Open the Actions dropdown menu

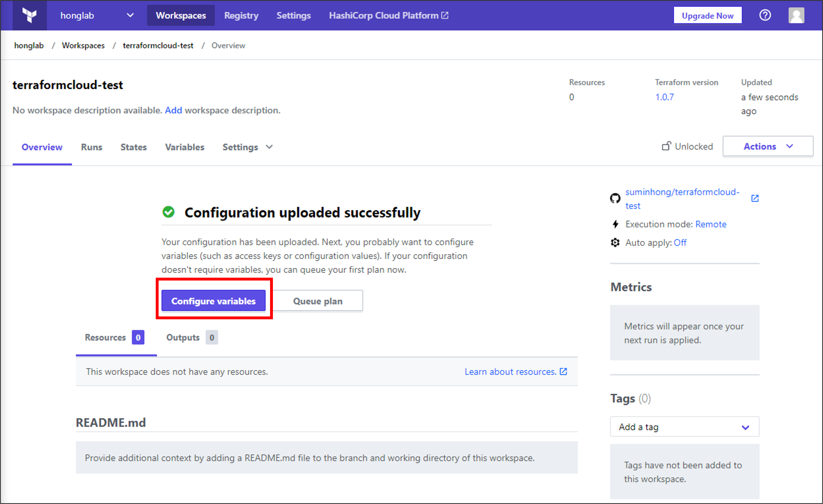(x=768, y=146)
